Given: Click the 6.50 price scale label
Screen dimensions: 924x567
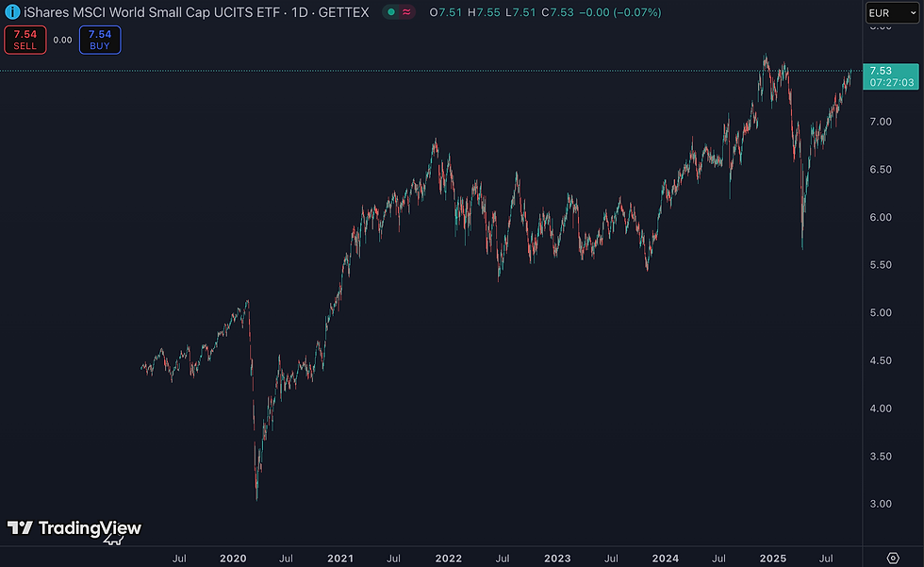Looking at the screenshot, I should tap(881, 170).
